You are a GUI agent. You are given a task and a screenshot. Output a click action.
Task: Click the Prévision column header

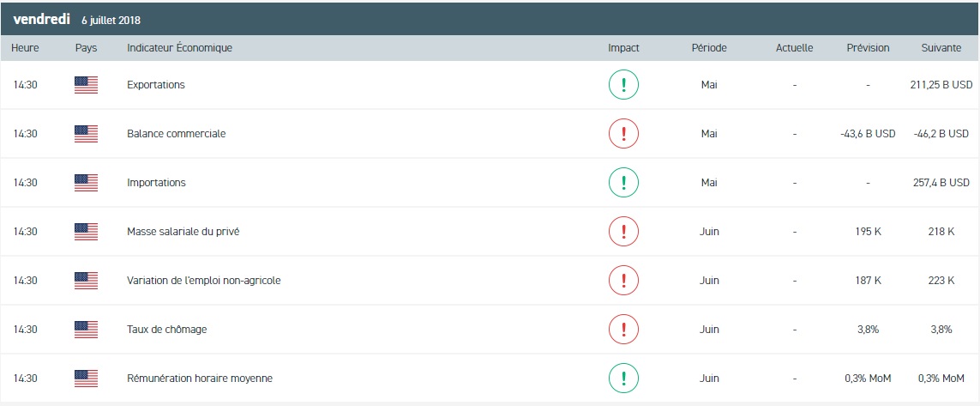tap(869, 48)
